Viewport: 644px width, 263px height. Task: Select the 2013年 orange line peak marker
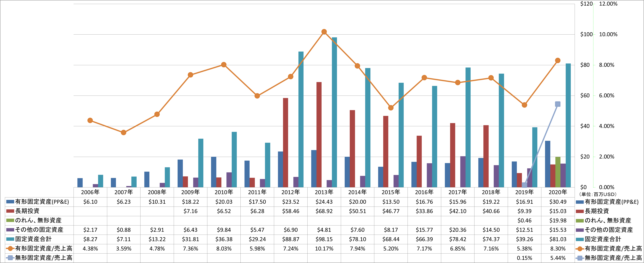324,32
